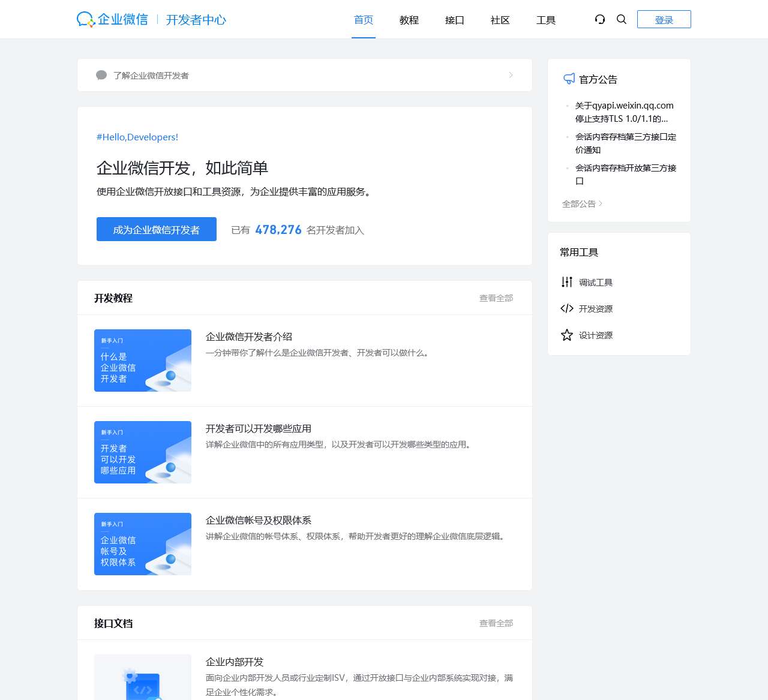Open the qyapi.weixin.qq.com TLS announcement
The height and width of the screenshot is (700, 768).
[x=625, y=112]
